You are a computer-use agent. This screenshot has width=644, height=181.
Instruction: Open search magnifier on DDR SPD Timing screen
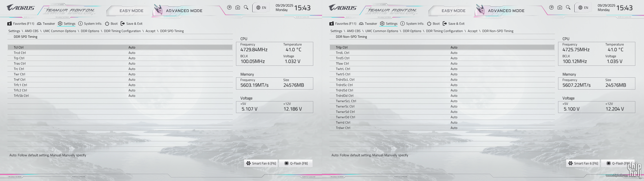(x=246, y=8)
